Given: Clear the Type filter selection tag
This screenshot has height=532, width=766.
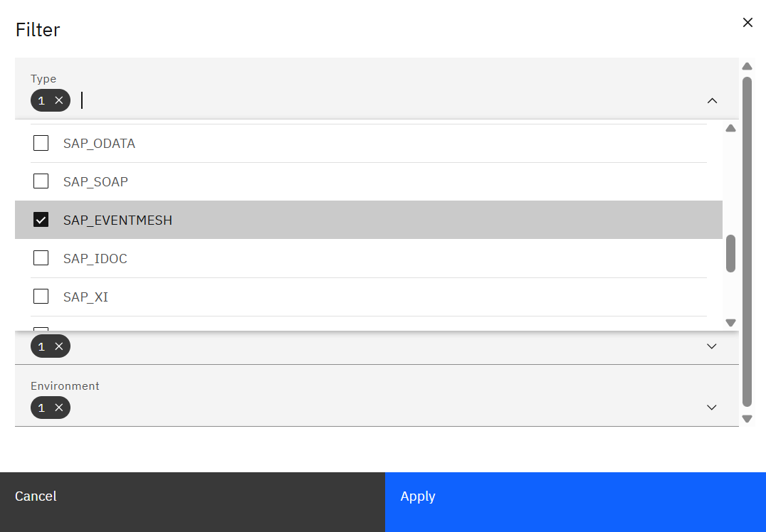Looking at the screenshot, I should (59, 100).
